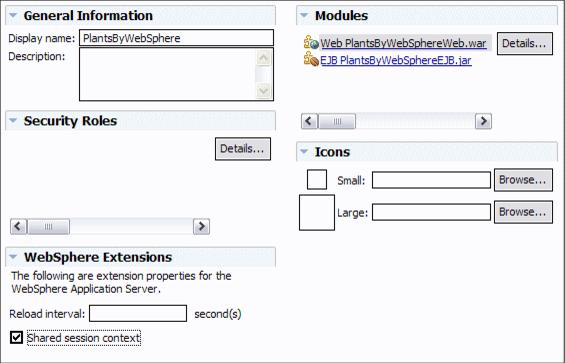565x363 pixels.
Task: Click the Description scrollbar down arrow
Action: point(263,90)
